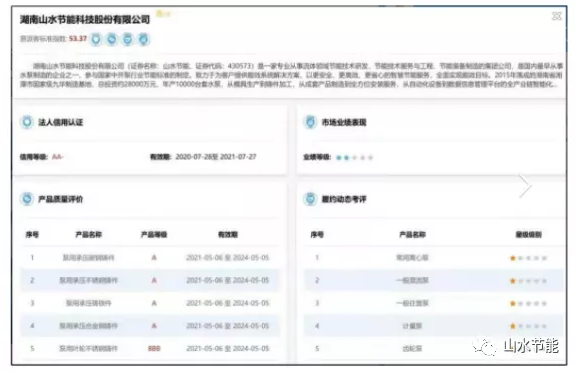The width and height of the screenshot is (579, 375).
Task: Click yellow tag next to company name
Action: point(163,14)
